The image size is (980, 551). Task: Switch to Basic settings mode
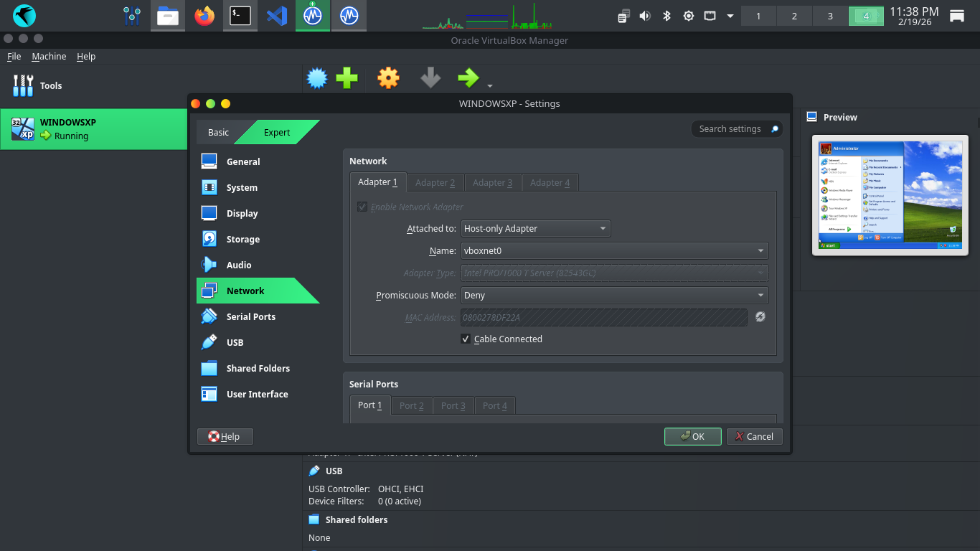pyautogui.click(x=218, y=132)
